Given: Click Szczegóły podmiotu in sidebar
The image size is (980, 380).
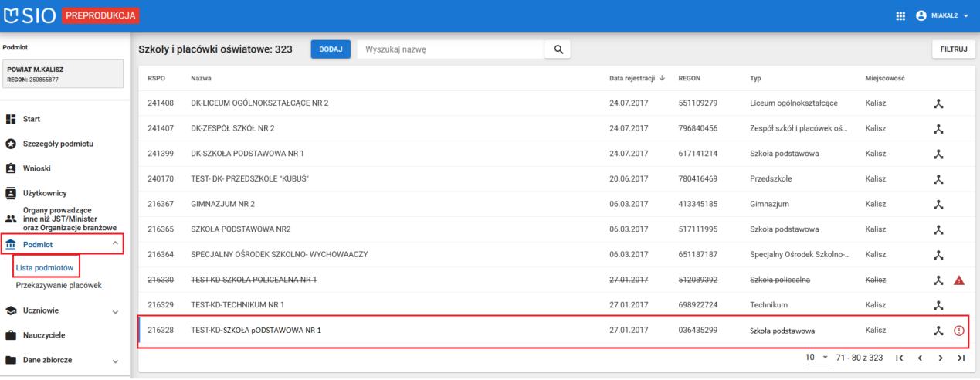Looking at the screenshot, I should pos(59,144).
